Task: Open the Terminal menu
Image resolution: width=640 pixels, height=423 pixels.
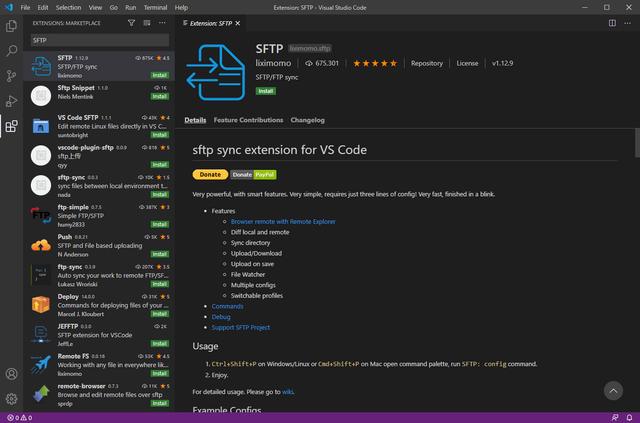Action: [x=155, y=7]
